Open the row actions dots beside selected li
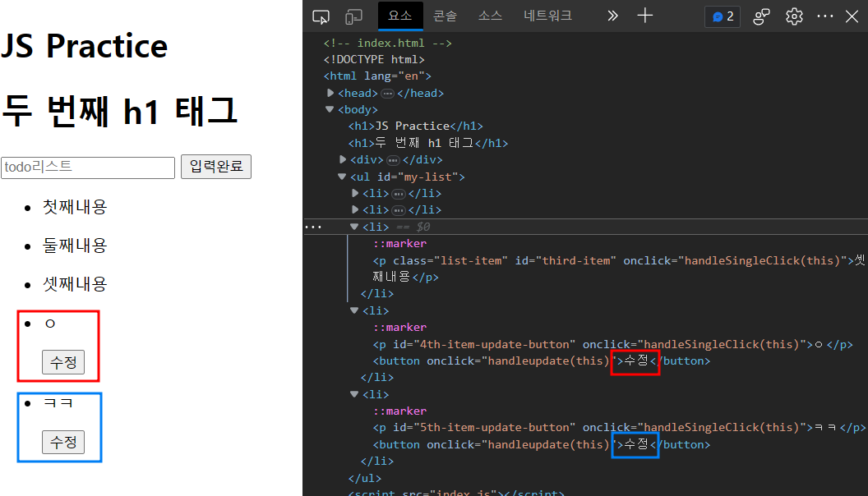Screen dimensions: 868x496 pyautogui.click(x=313, y=227)
